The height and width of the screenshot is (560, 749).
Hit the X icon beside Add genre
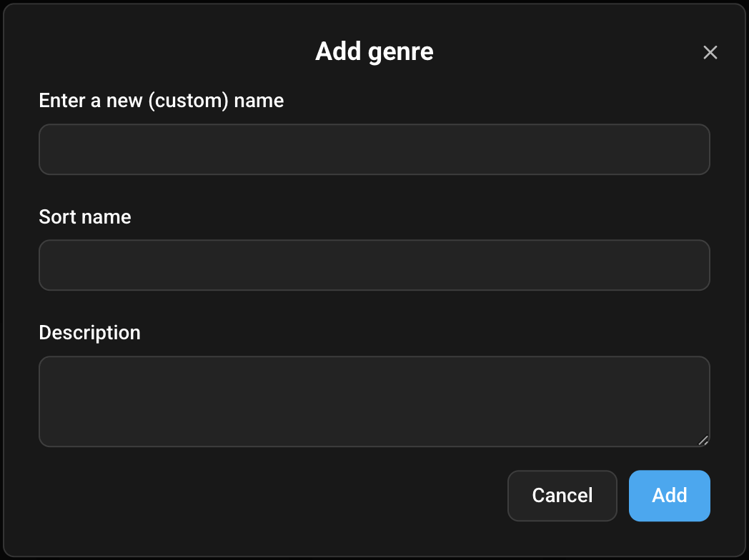coord(710,52)
